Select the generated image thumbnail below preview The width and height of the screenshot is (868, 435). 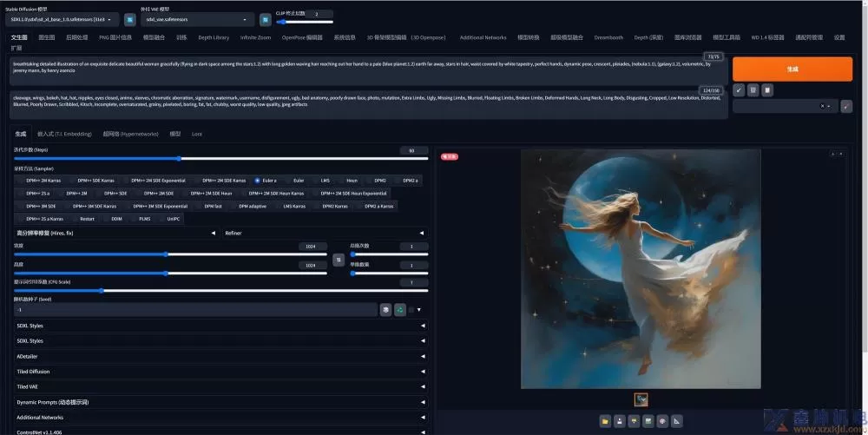pyautogui.click(x=641, y=399)
